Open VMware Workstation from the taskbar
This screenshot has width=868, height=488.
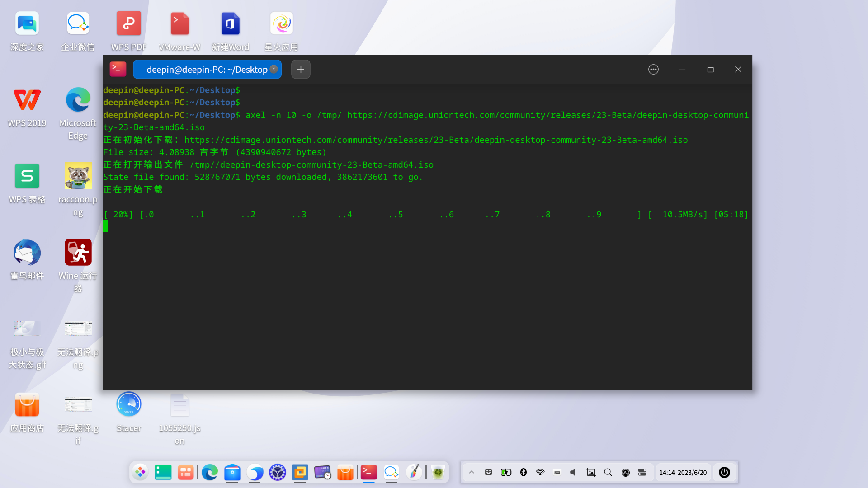coord(300,473)
